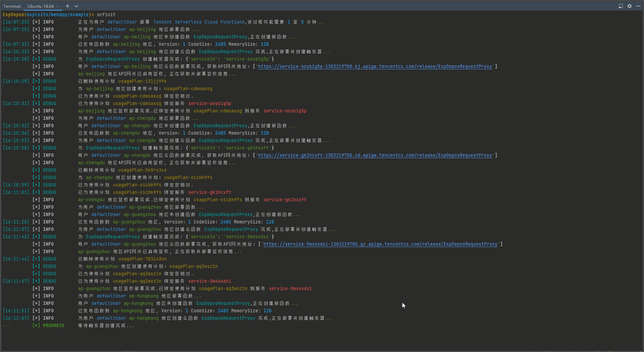
Task: Click the ExpDepos prompt text
Action: click(x=13, y=15)
